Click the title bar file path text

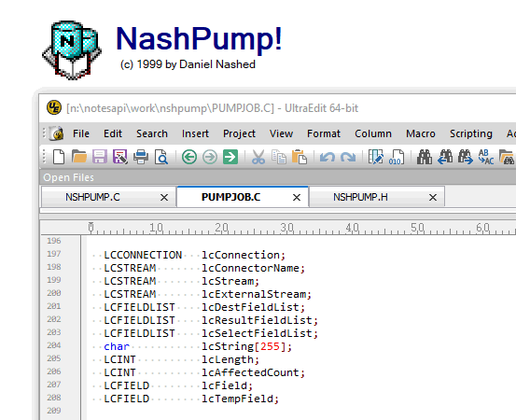click(170, 108)
